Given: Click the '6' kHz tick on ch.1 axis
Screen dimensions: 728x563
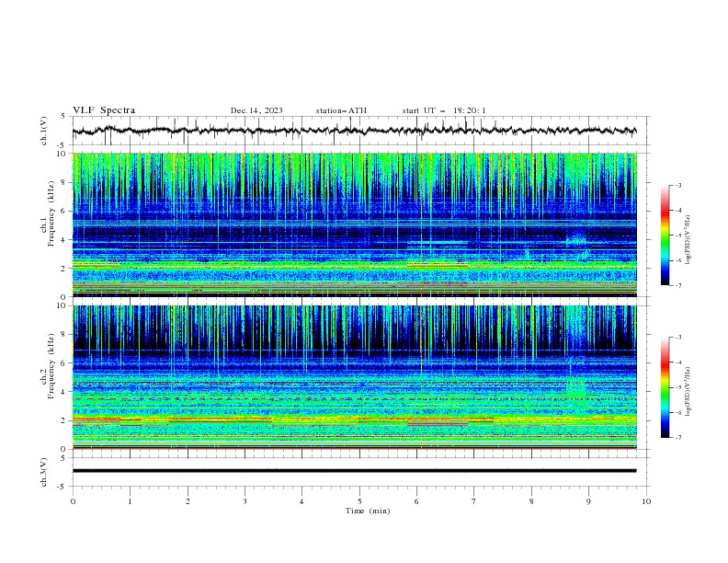Looking at the screenshot, I should (64, 211).
